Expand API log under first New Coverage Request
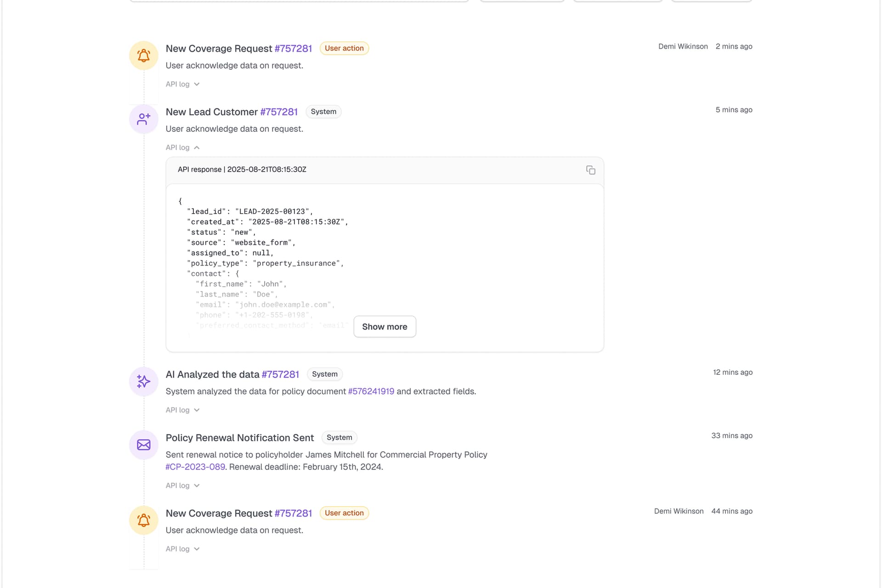The width and height of the screenshot is (882, 588). (182, 84)
